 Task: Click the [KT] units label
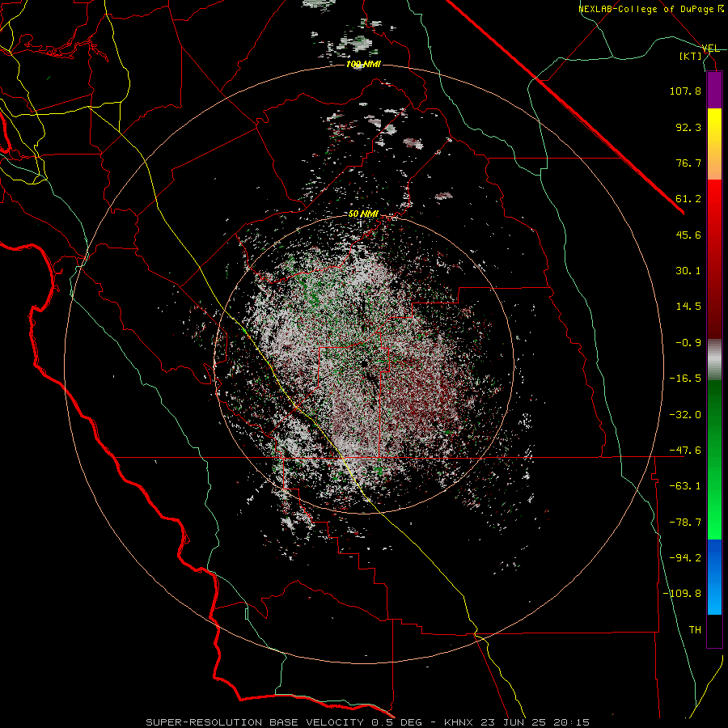691,56
